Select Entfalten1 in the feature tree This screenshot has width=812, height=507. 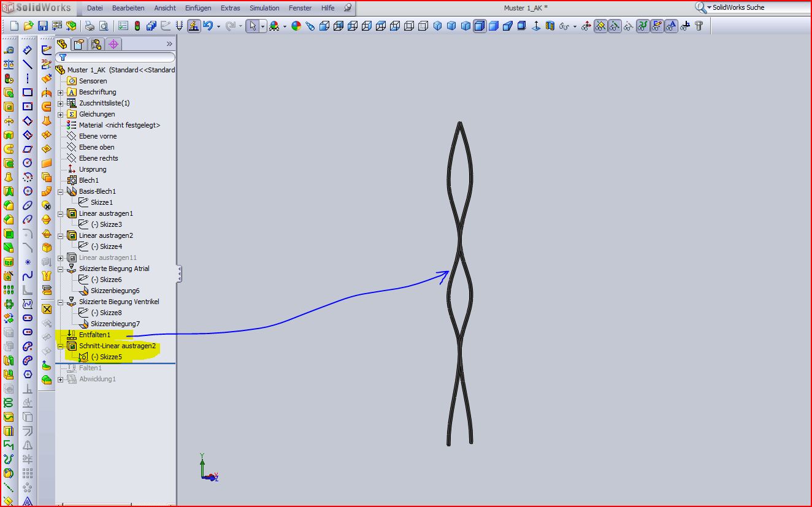[94, 335]
